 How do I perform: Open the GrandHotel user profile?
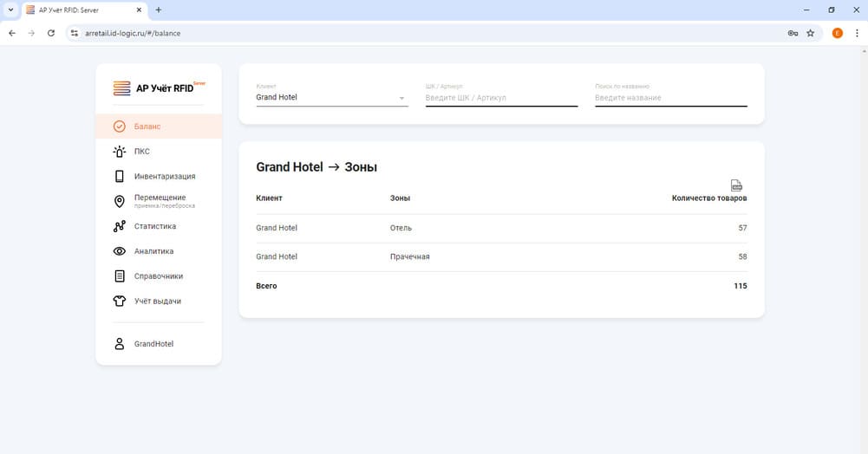point(153,344)
